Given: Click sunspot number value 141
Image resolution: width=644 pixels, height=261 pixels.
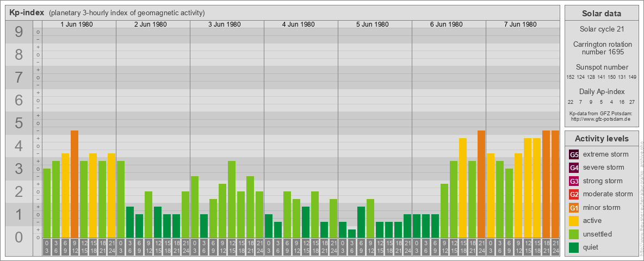Looking at the screenshot, I should tap(602, 77).
